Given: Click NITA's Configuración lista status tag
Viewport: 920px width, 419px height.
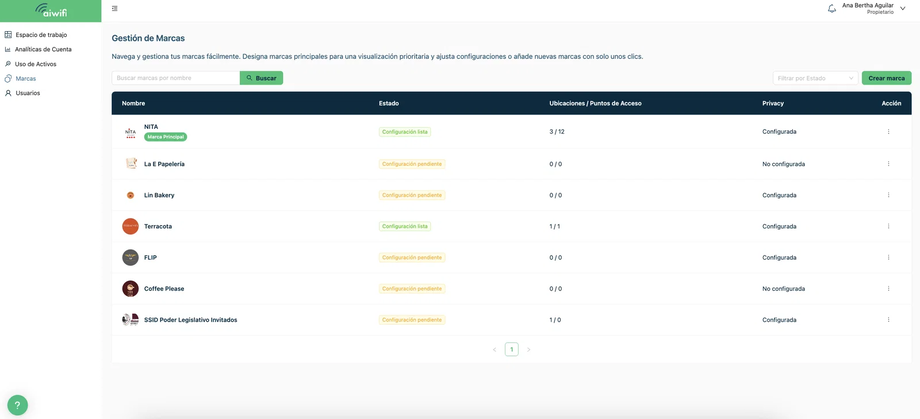Looking at the screenshot, I should [405, 132].
